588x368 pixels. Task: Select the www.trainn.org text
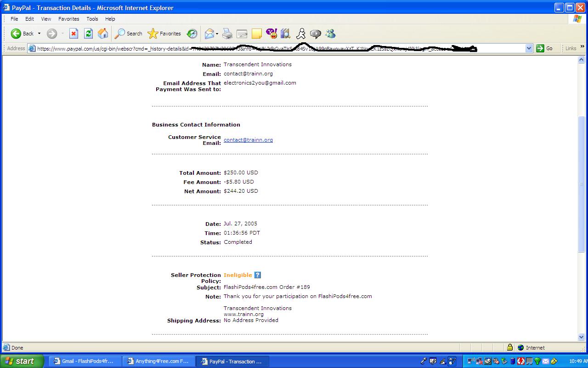click(x=243, y=314)
